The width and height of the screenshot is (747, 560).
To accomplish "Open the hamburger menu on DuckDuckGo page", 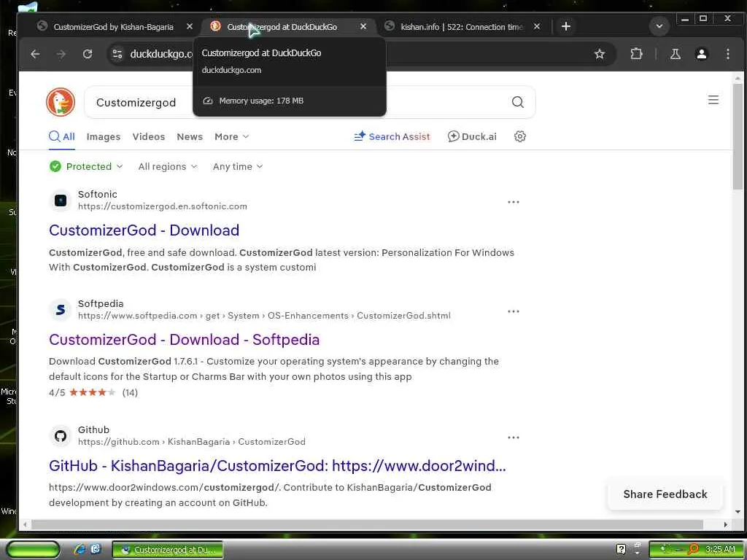I will pos(713,100).
